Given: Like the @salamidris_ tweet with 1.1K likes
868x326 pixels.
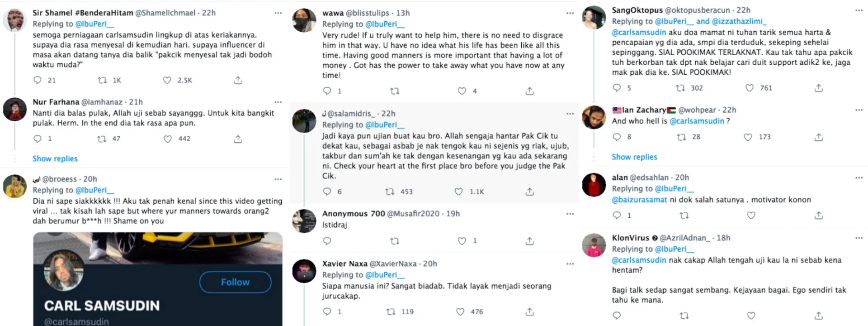Looking at the screenshot, I should [458, 192].
